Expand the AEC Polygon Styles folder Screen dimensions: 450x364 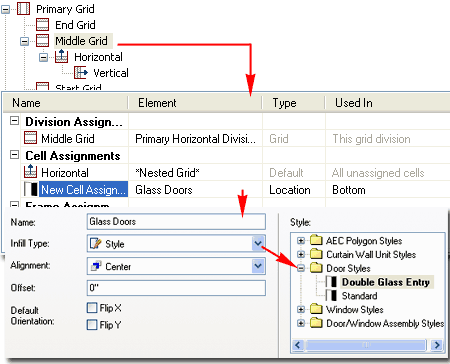click(301, 240)
